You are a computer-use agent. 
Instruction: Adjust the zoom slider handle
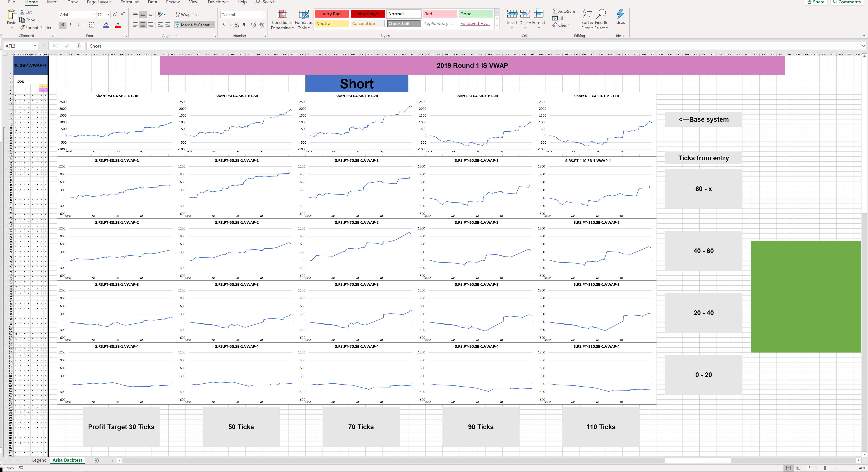tap(825, 468)
